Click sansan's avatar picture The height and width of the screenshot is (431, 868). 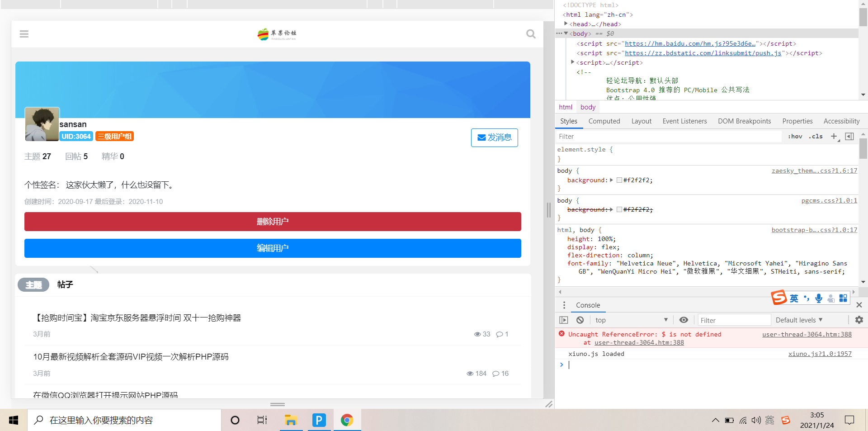pyautogui.click(x=42, y=124)
